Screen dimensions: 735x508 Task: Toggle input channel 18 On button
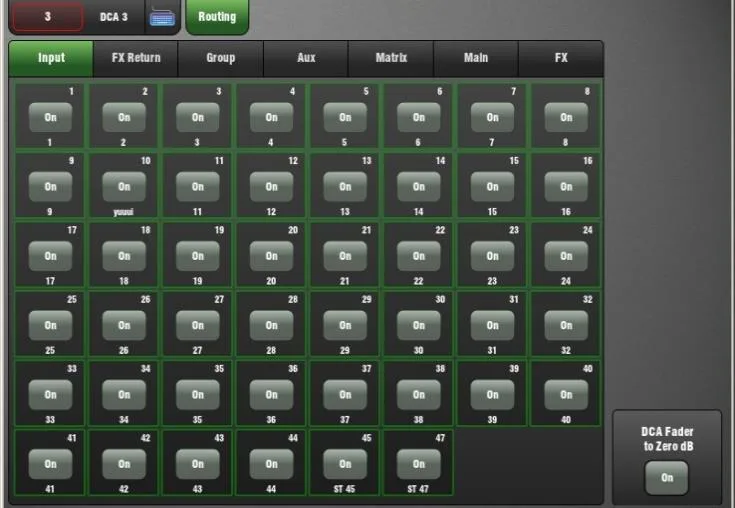tap(124, 256)
